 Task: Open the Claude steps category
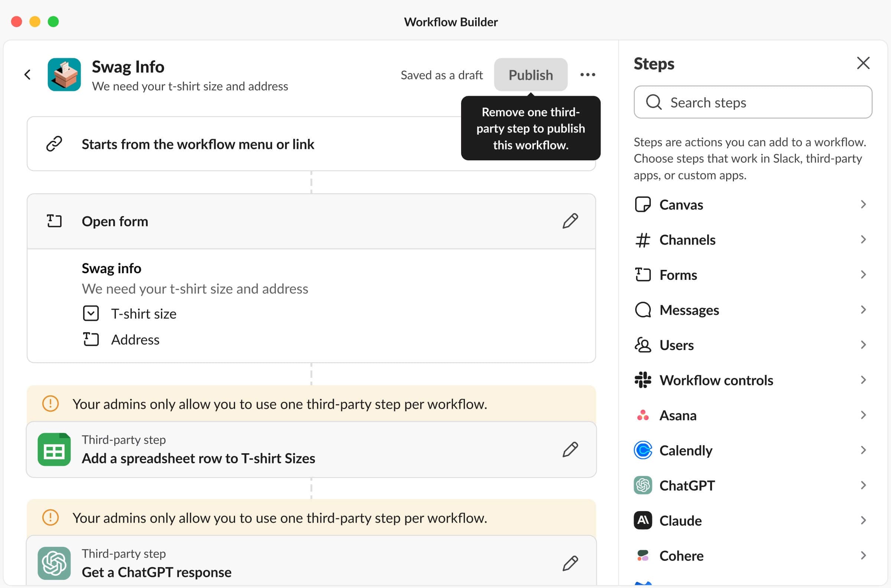tap(753, 520)
